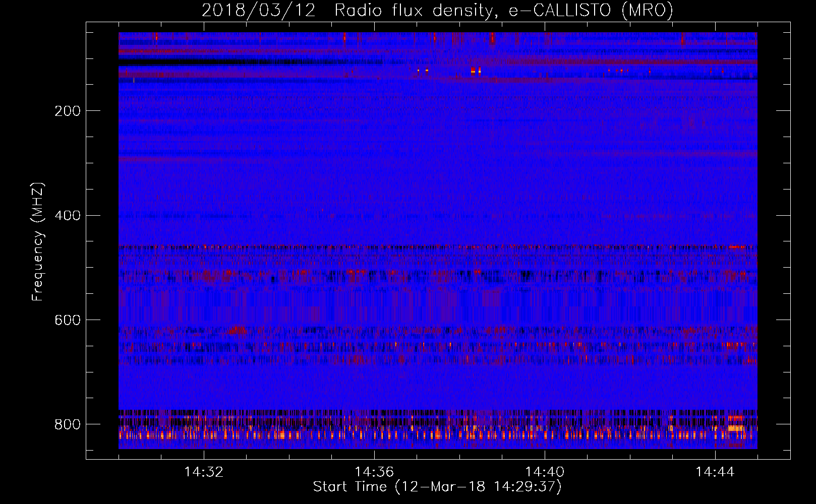The image size is (816, 504).
Task: Click the '14:36' time tick label
Action: [374, 472]
